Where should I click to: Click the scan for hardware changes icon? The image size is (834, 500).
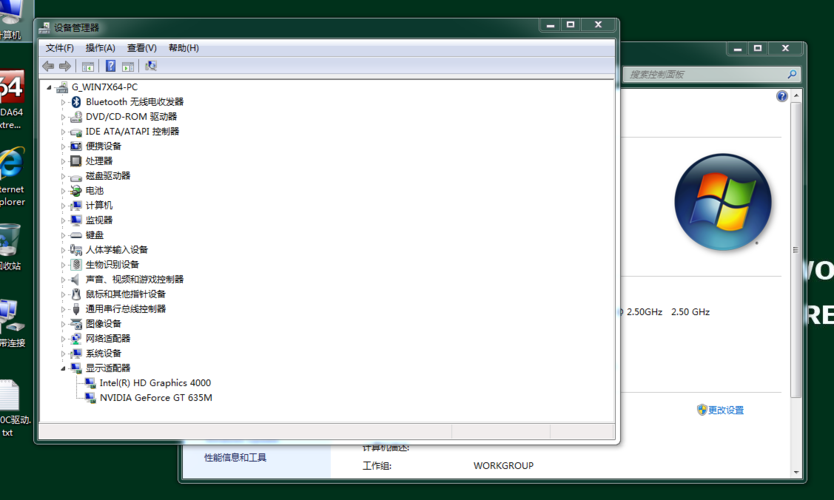[x=151, y=66]
